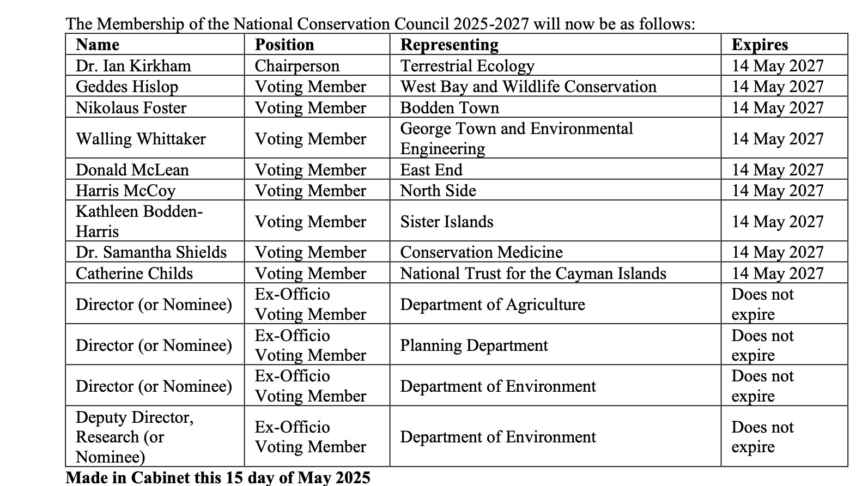Viewport: 868px width, 486px height.
Task: Select the name Dr. Ian Kirkham
Action: click(x=133, y=66)
